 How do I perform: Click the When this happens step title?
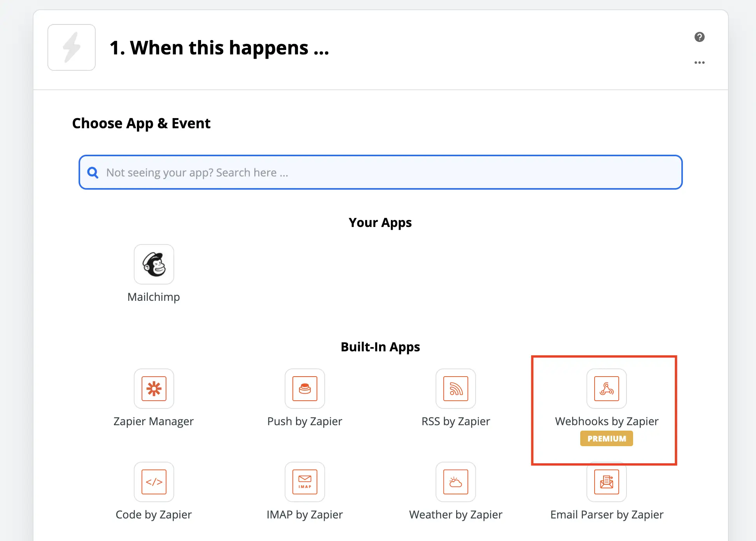click(x=219, y=47)
